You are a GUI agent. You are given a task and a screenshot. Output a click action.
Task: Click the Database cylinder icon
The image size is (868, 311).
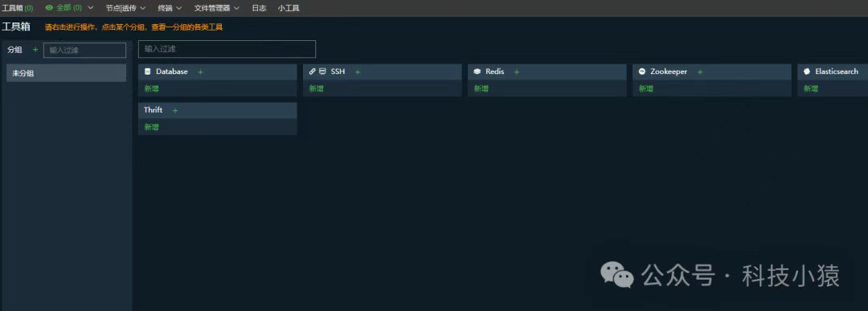(x=147, y=72)
